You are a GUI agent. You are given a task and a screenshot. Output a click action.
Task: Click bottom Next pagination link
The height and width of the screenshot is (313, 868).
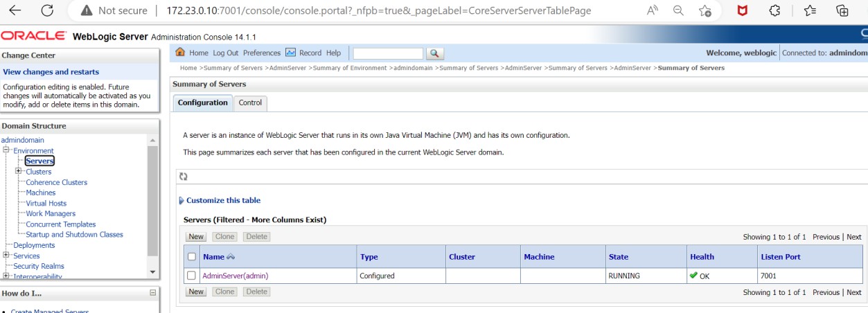pyautogui.click(x=854, y=292)
